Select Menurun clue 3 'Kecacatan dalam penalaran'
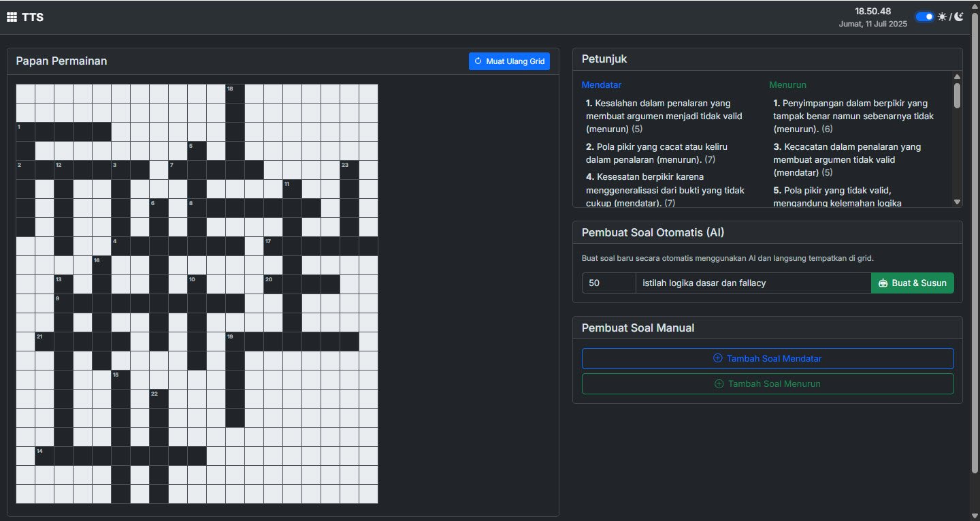 (x=847, y=159)
